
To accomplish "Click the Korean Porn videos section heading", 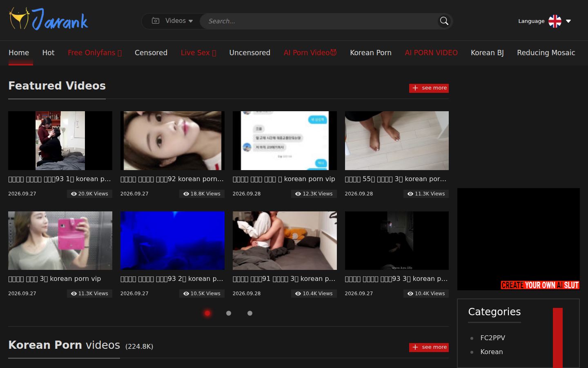I will pyautogui.click(x=64, y=345).
